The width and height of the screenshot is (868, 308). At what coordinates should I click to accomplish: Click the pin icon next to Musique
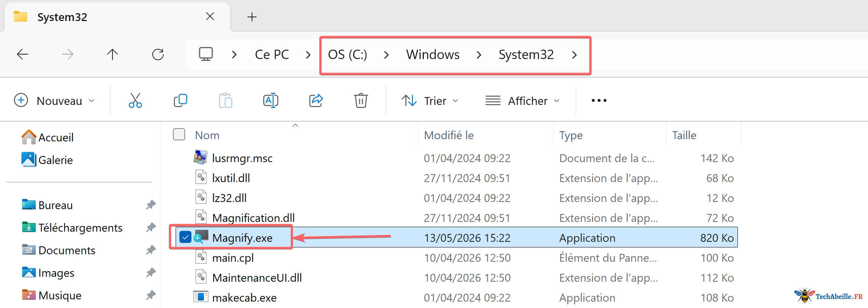(x=151, y=295)
